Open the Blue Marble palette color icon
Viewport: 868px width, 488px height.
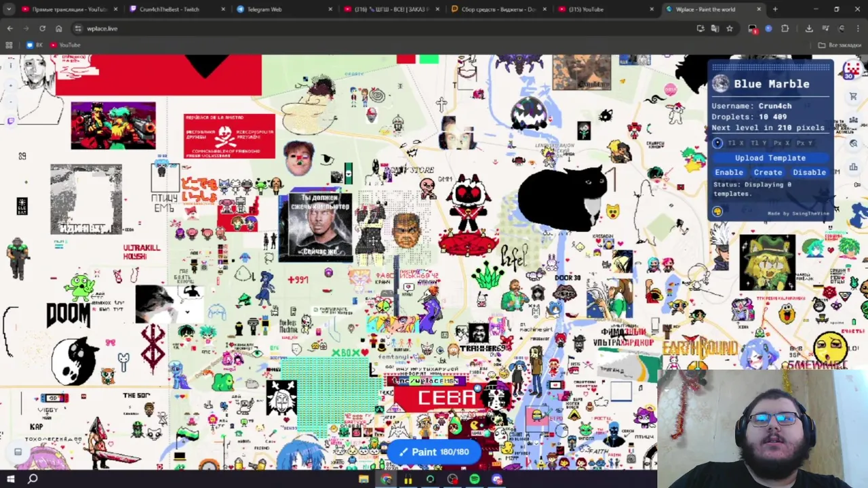point(717,211)
